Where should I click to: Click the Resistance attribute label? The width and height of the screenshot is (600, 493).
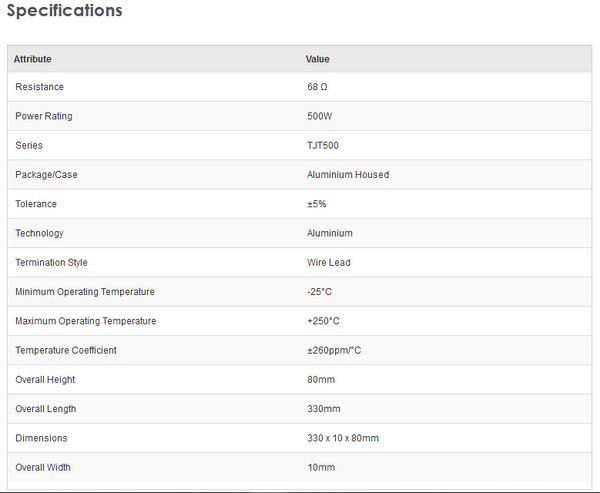38,87
